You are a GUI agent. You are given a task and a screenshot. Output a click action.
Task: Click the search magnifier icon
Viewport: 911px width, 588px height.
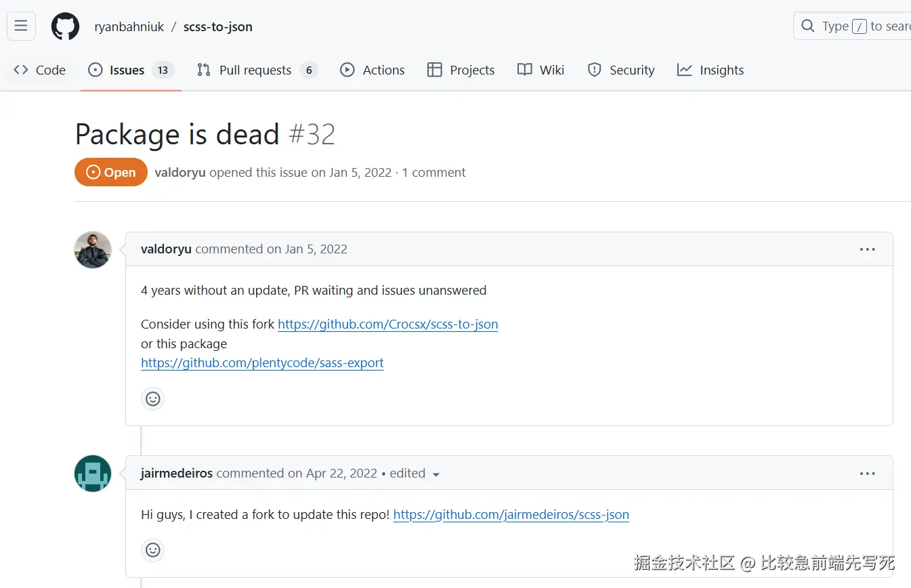point(807,26)
